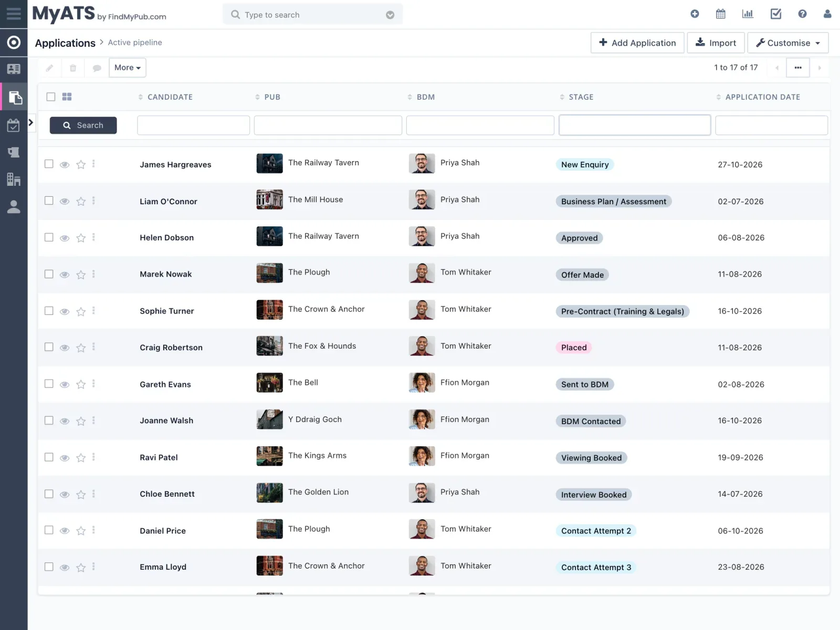Screen dimensions: 840x630
Task: Expand the collapsed side panel chevron
Action: point(31,122)
